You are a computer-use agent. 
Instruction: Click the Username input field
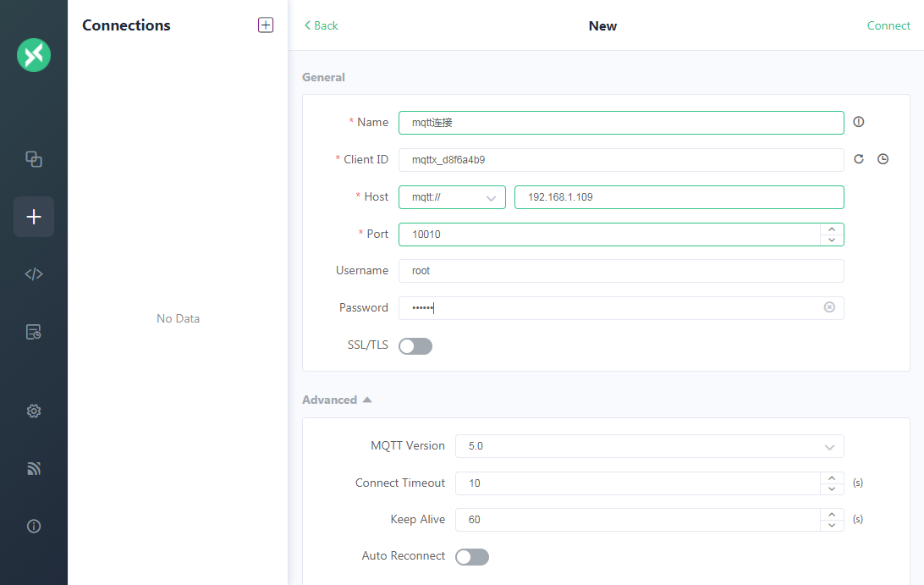[621, 271]
